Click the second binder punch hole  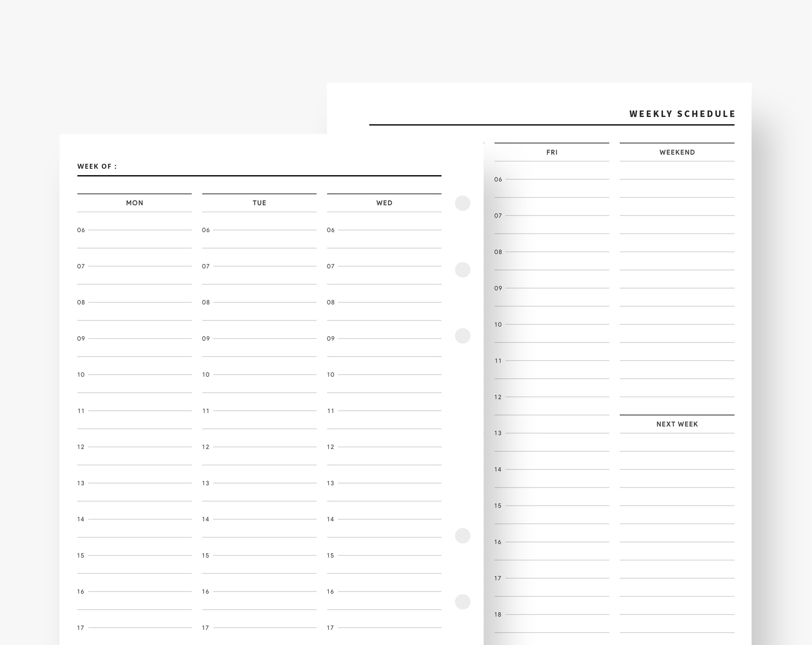click(463, 270)
